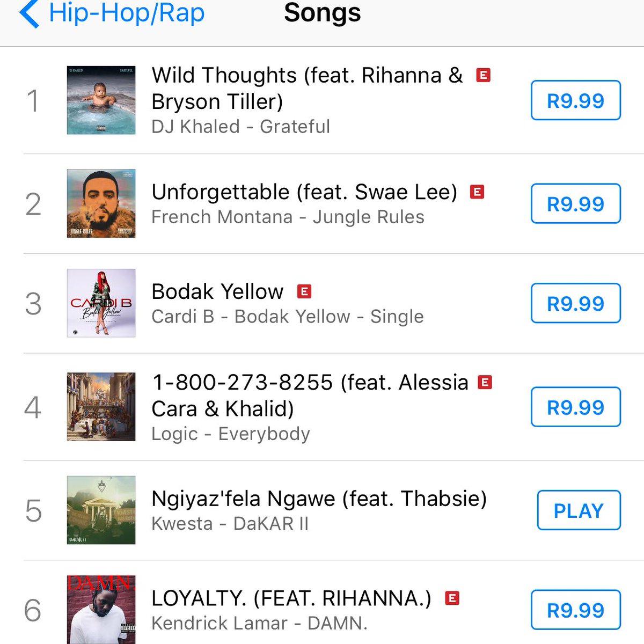Click explicit badge next to LOYALTY.
The width and height of the screenshot is (644, 644).
pos(452,598)
